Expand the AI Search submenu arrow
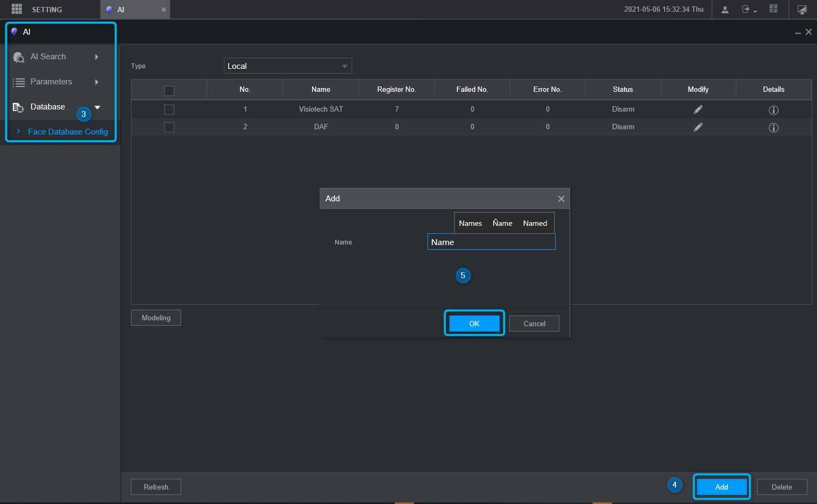Image resolution: width=817 pixels, height=504 pixels. [97, 57]
